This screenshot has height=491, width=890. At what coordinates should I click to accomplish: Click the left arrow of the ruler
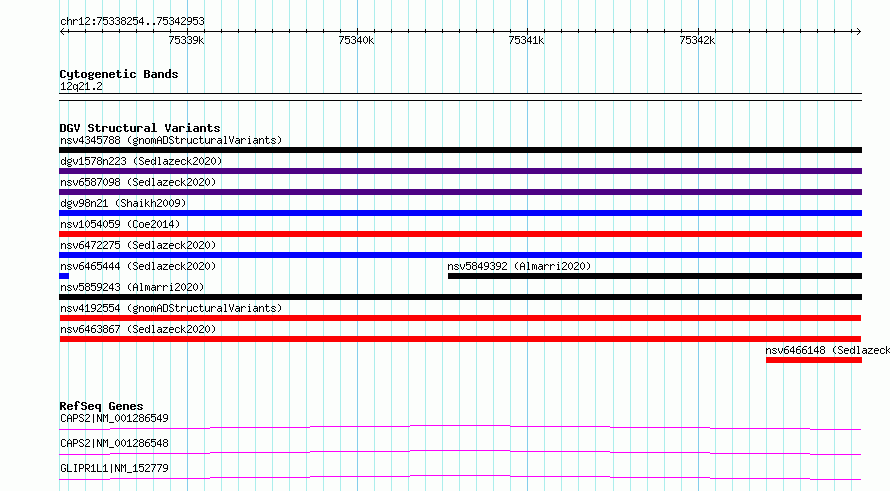coord(64,32)
